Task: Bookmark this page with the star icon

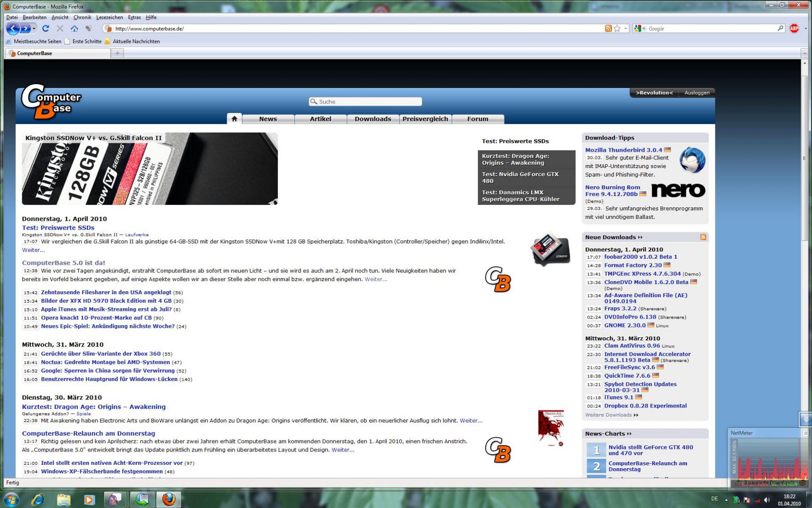Action: pos(617,29)
